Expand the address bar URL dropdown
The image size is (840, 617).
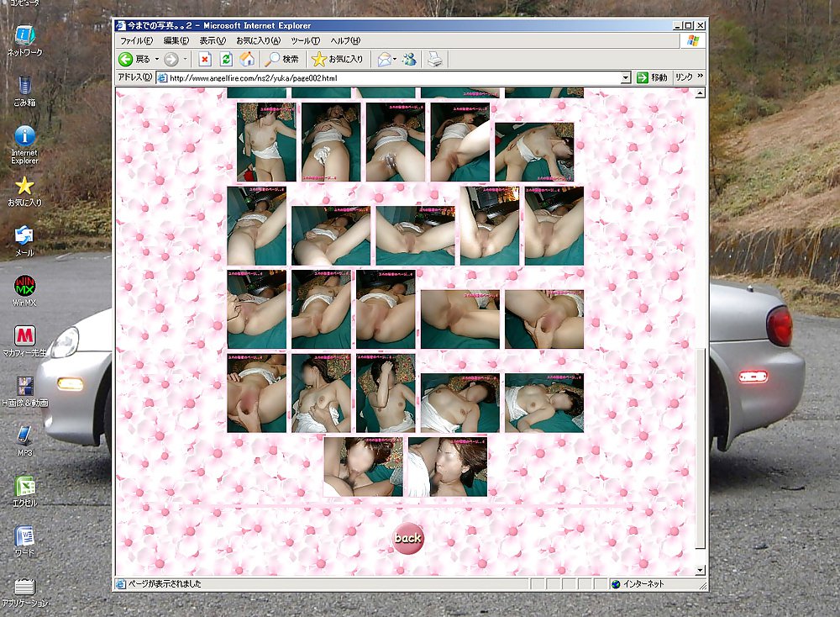(x=625, y=78)
